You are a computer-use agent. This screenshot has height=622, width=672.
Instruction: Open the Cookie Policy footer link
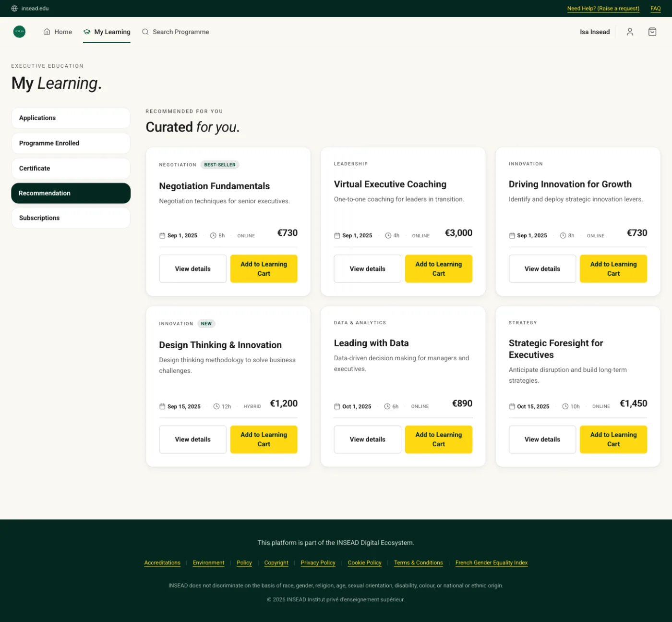pos(365,563)
